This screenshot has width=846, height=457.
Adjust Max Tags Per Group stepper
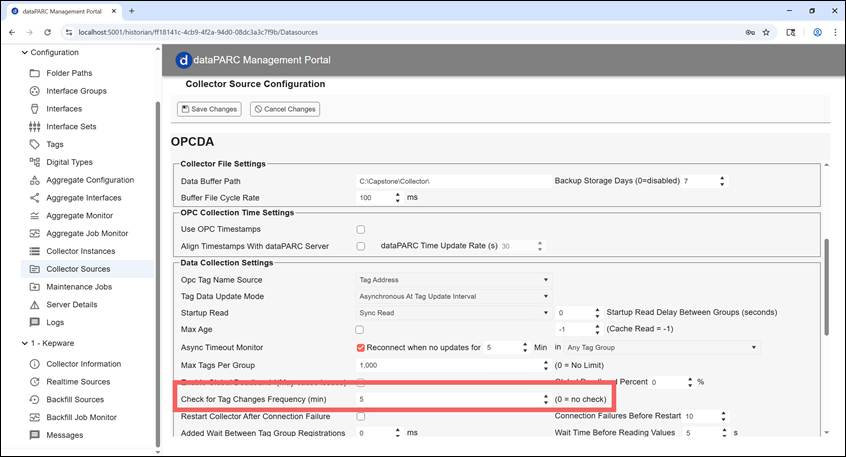click(x=545, y=365)
